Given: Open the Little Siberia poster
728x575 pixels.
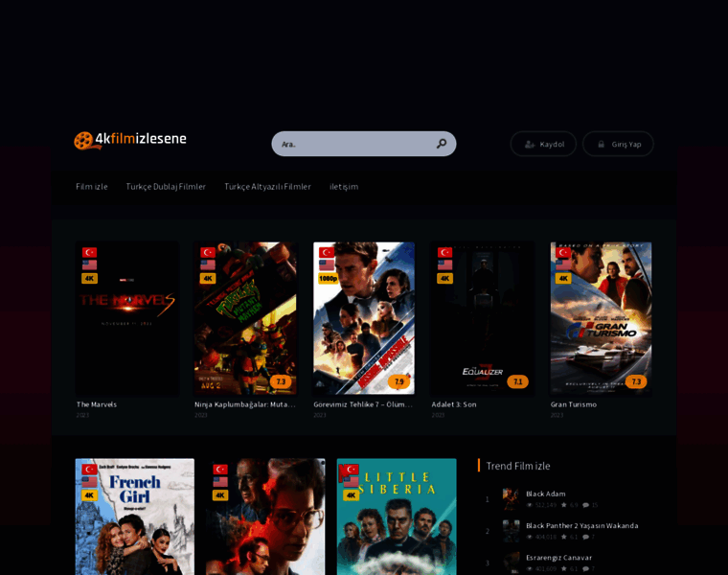Looking at the screenshot, I should 397,517.
